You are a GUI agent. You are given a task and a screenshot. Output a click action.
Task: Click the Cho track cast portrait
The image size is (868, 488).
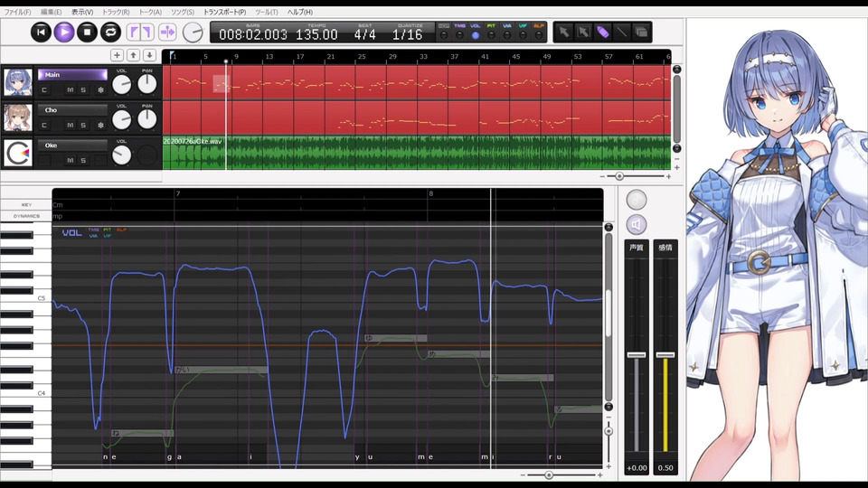(18, 117)
